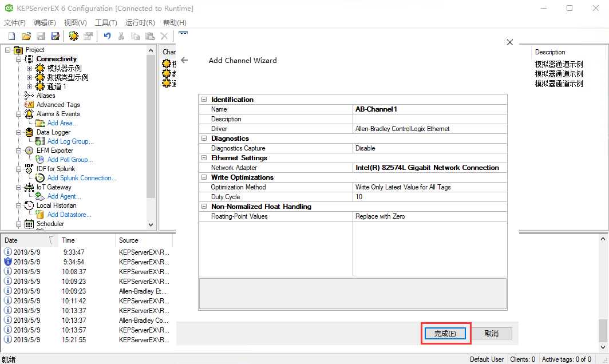This screenshot has height=364, width=609.
Task: Click the Add Poll Group... link
Action: click(x=70, y=160)
